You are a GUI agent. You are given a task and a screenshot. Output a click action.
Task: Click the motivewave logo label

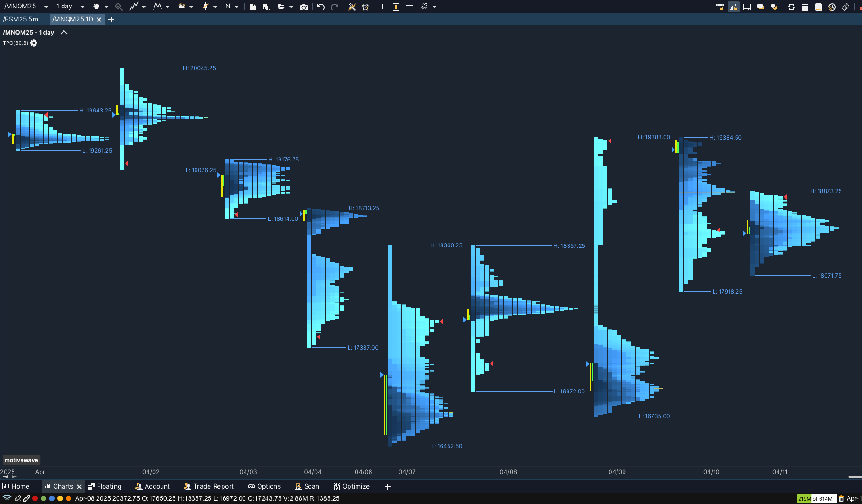tap(21, 460)
